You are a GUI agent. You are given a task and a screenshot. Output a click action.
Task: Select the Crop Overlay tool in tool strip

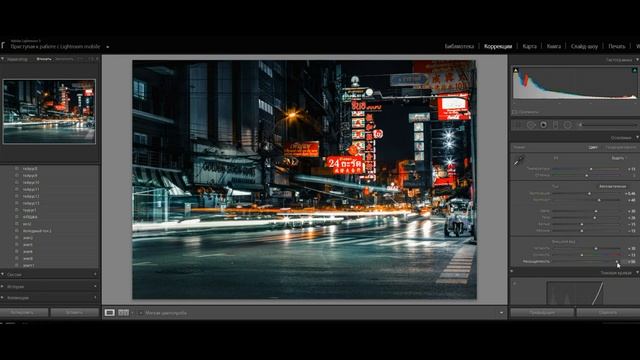pyautogui.click(x=519, y=125)
